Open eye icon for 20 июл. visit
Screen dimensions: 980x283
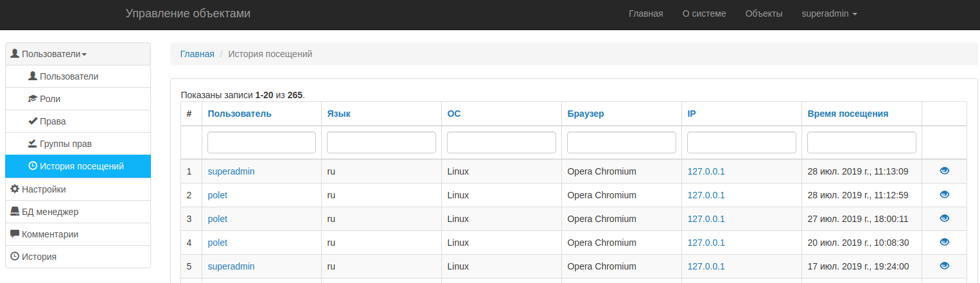[x=944, y=242]
